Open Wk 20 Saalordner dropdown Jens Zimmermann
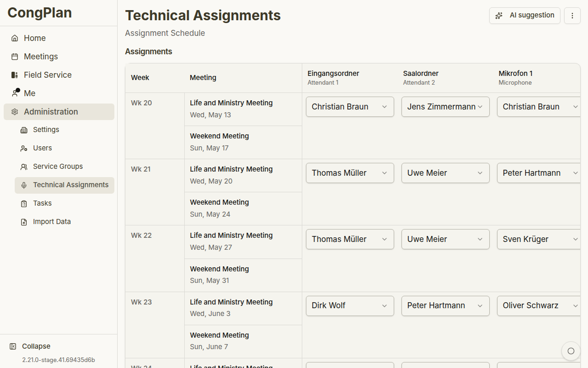This screenshot has width=588, height=368. [x=446, y=107]
